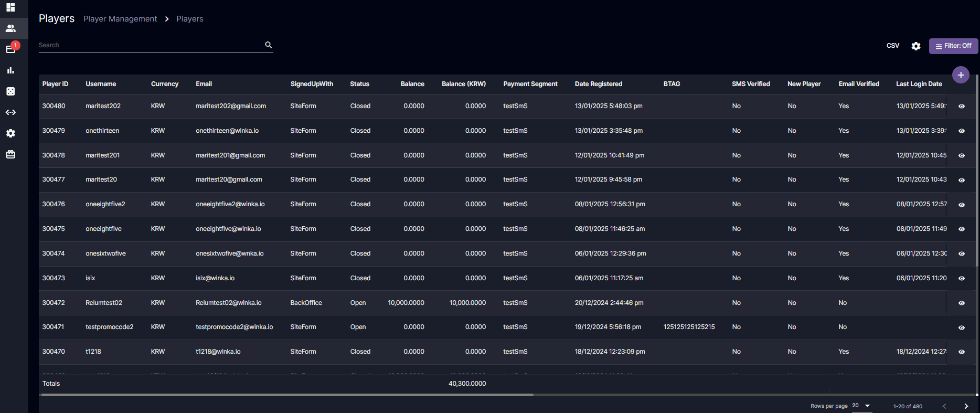Open the dashboard icon in sidebar
980x413 pixels.
pos(10,7)
